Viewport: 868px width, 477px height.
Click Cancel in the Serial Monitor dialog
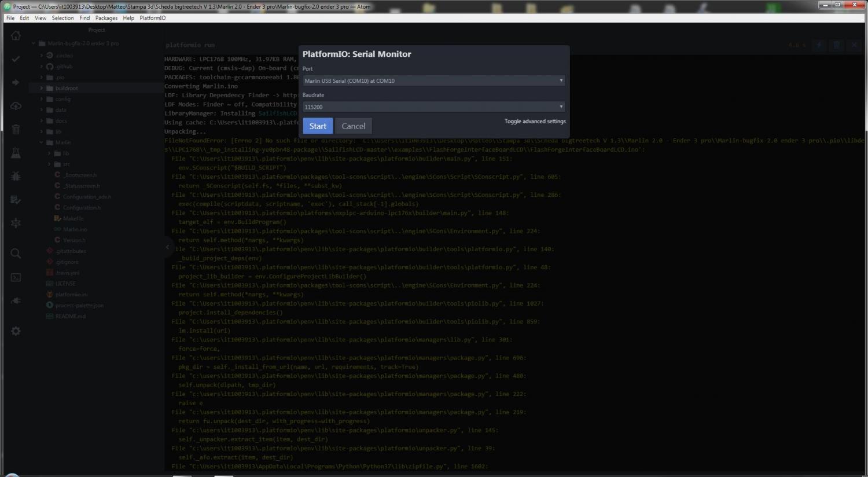click(x=353, y=126)
